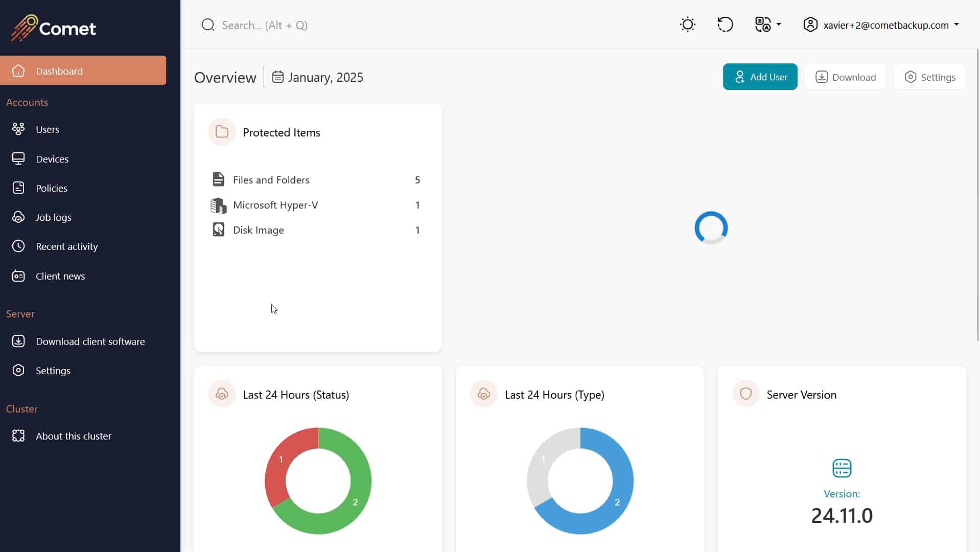Image resolution: width=980 pixels, height=552 pixels.
Task: Click the server rack icon above Version
Action: pyautogui.click(x=842, y=468)
